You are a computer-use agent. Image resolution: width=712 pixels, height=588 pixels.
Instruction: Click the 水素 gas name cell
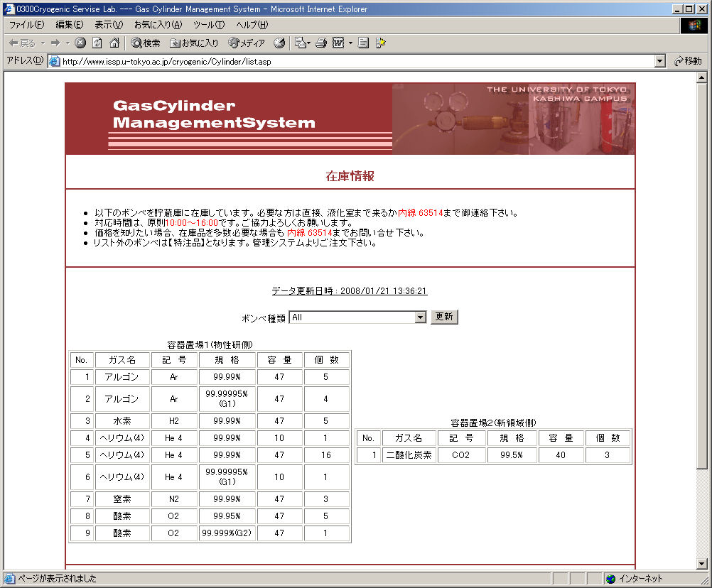point(122,421)
